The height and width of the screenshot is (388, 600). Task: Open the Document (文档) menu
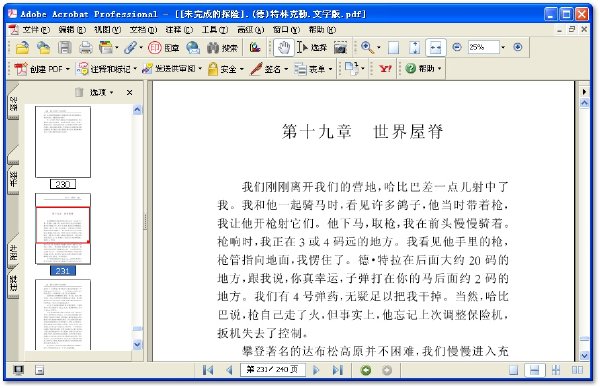coord(143,29)
